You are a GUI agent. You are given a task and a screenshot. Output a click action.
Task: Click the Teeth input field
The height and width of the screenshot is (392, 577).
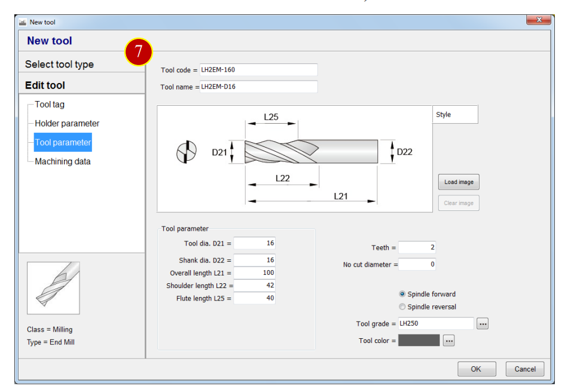(x=417, y=247)
